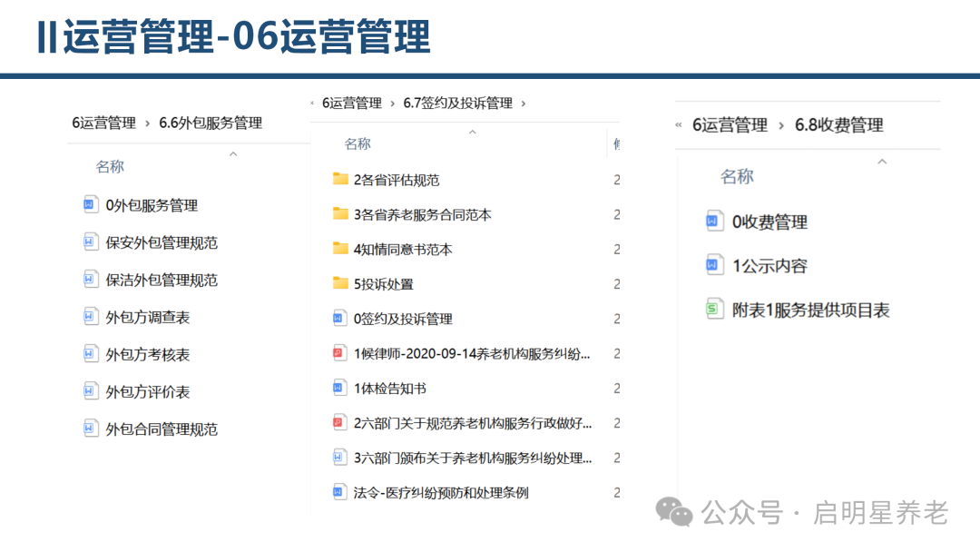
Task: Select file name 保洁外包管理规范
Action: point(162,281)
